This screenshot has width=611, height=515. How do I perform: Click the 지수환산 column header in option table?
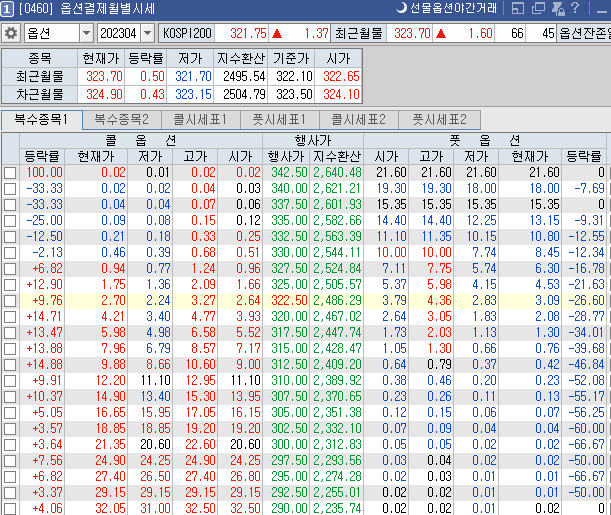337,157
